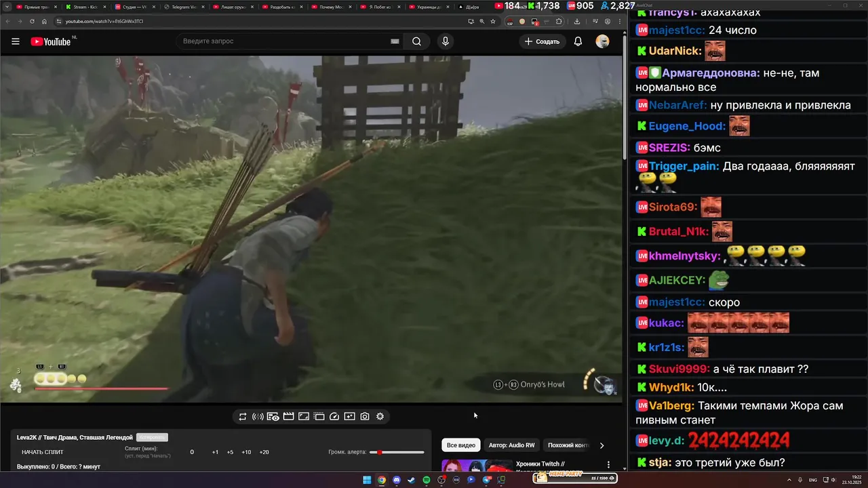Screen dimensions: 868x488
Task: Add +1 minute to split
Action: click(x=215, y=452)
